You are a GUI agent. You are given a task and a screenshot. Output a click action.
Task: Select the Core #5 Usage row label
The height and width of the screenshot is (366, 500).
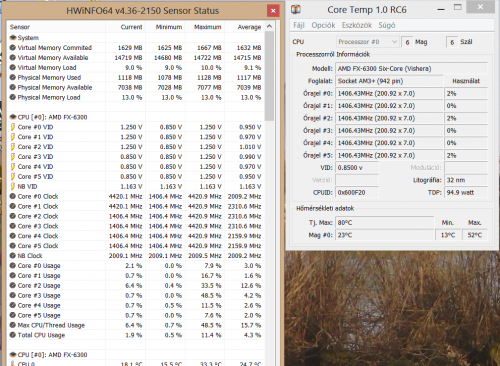[x=39, y=315]
